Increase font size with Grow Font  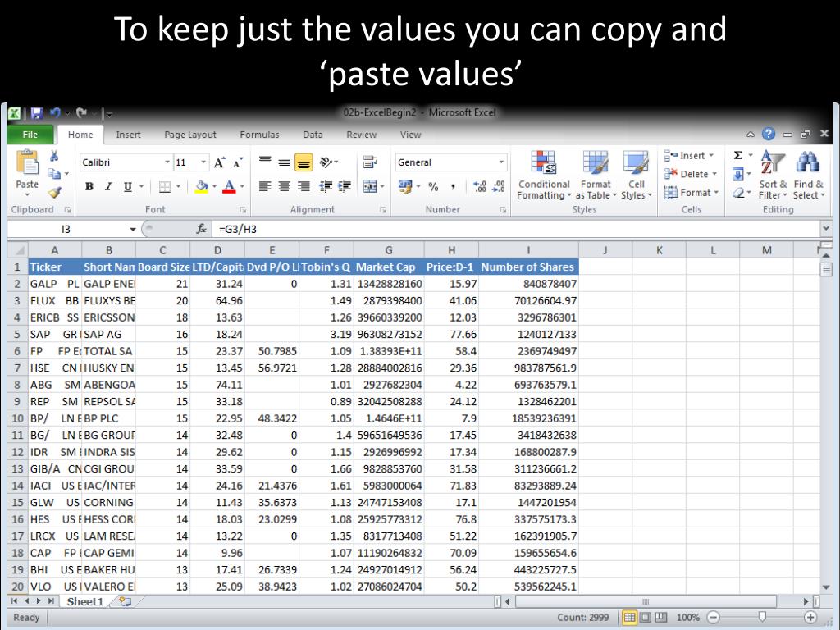[x=219, y=162]
